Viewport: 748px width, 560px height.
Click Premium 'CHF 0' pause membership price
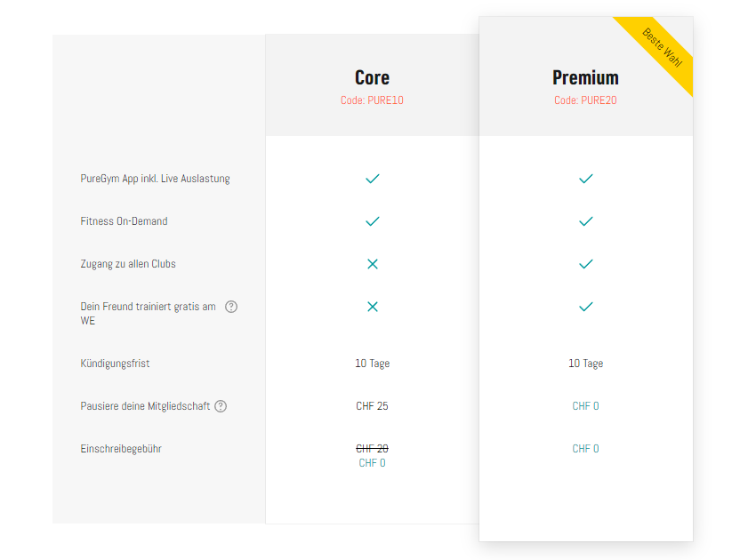[x=585, y=406]
